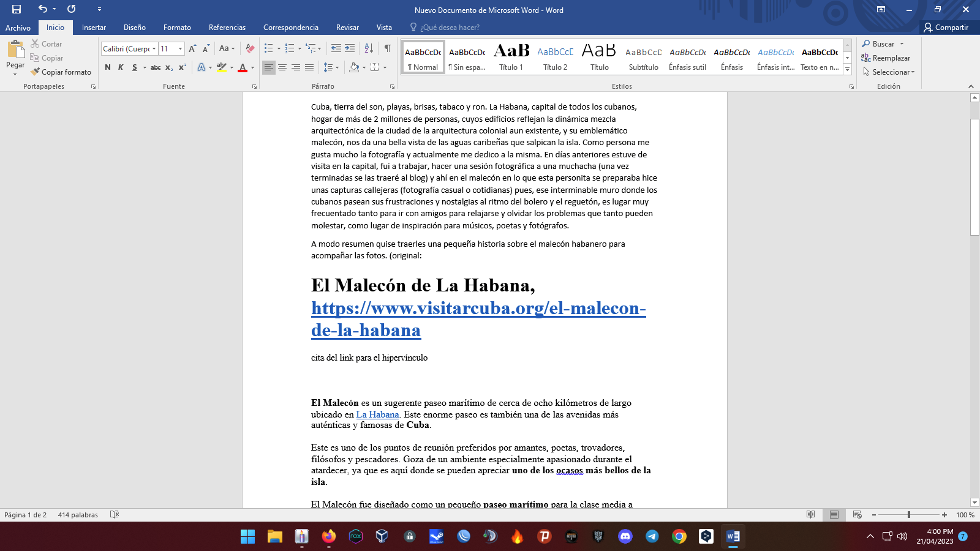Increase the paragraph indent
Viewport: 980px width, 551px height.
coord(350,48)
